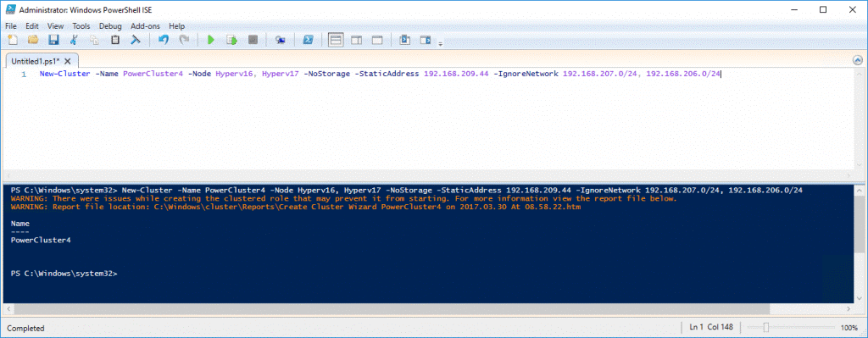Click New-Cluster command in script editor
Viewport: 868px width, 338px height.
click(x=64, y=74)
